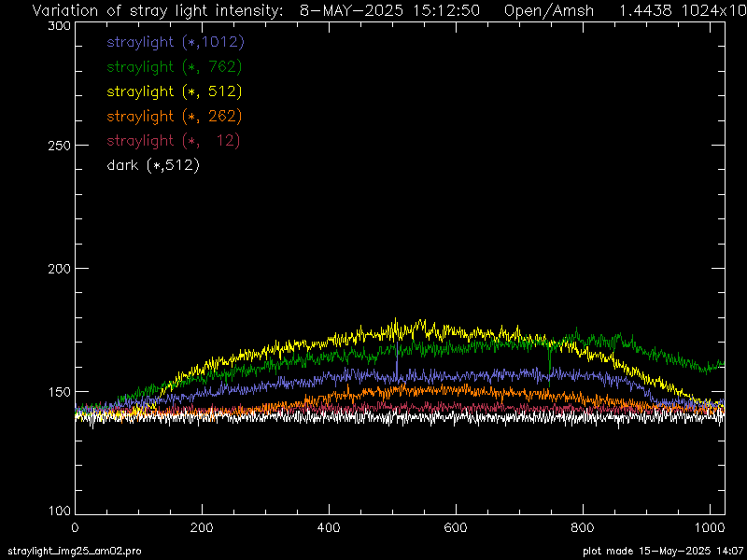Click the x-axis label 400
The height and width of the screenshot is (560, 747).
(329, 527)
